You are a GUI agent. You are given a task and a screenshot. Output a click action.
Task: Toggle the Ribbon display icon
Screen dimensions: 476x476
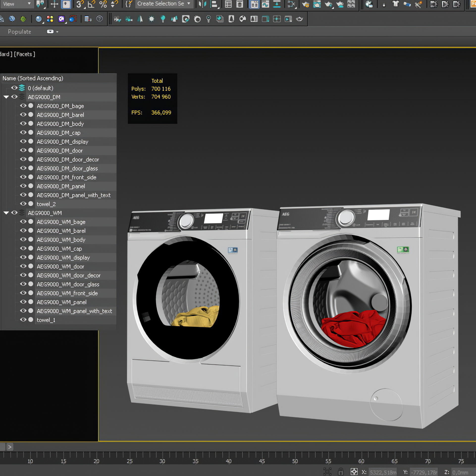point(254,4)
